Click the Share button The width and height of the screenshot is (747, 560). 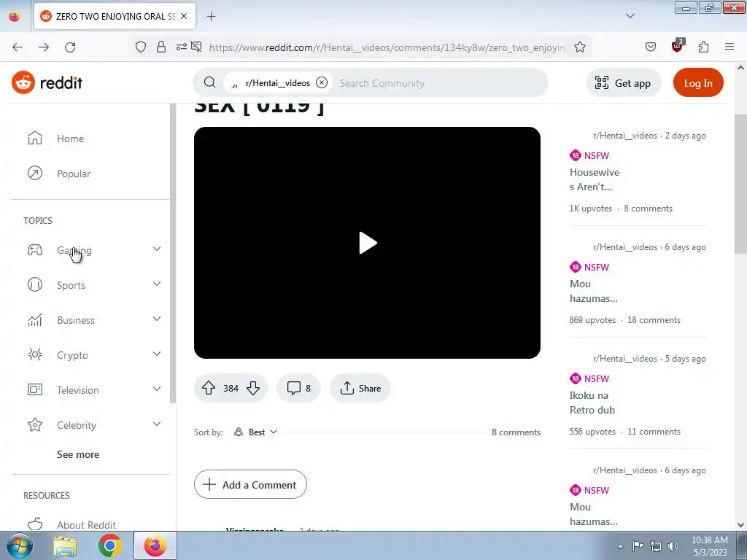360,388
